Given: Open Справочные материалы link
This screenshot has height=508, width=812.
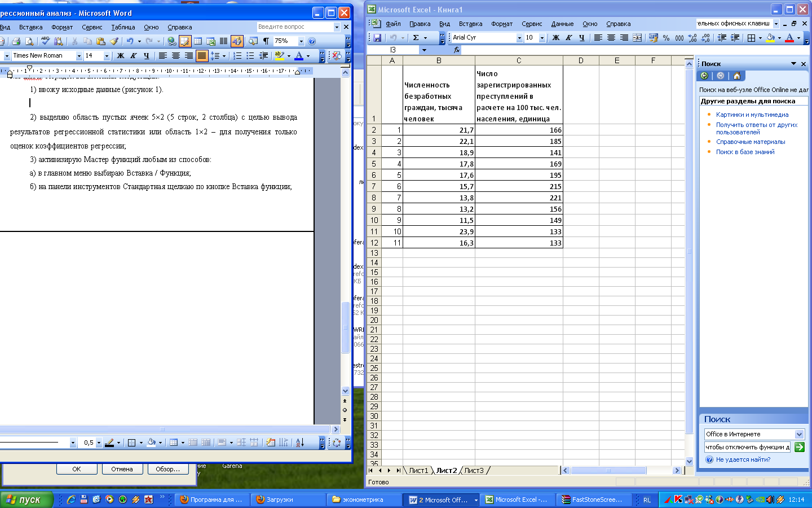Looking at the screenshot, I should click(751, 142).
